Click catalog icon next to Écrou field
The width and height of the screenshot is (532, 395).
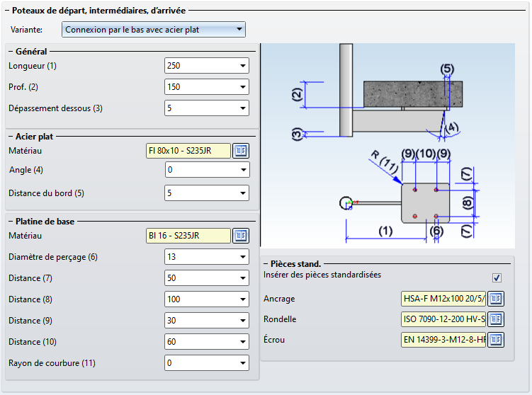496,340
